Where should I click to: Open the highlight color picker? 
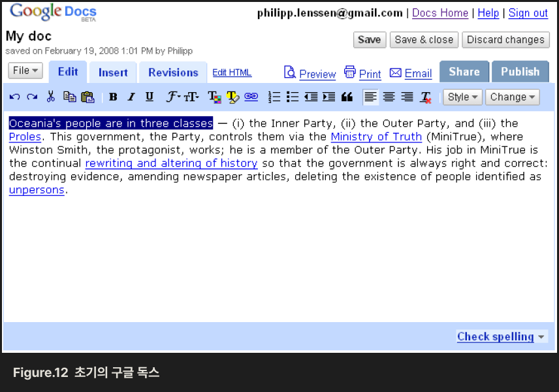232,97
